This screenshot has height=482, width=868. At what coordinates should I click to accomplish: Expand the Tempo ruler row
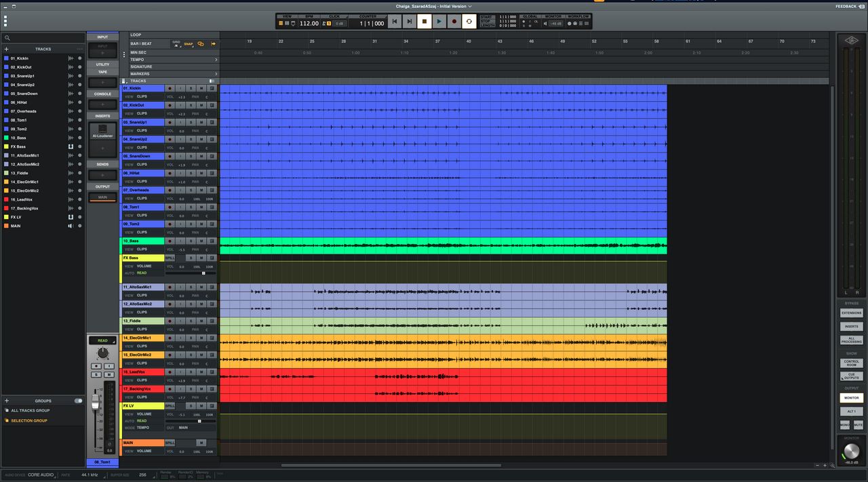point(216,60)
